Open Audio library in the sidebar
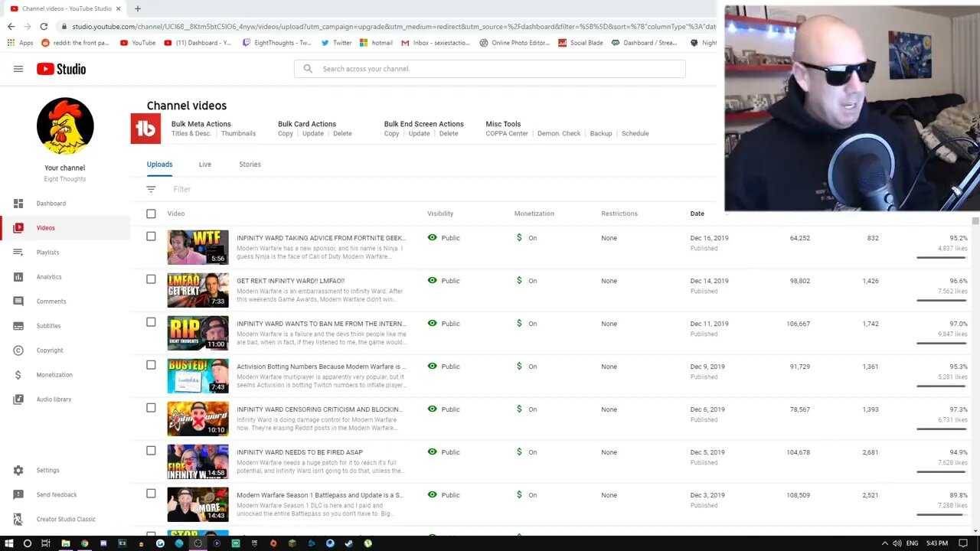This screenshot has height=551, width=980. (65, 399)
